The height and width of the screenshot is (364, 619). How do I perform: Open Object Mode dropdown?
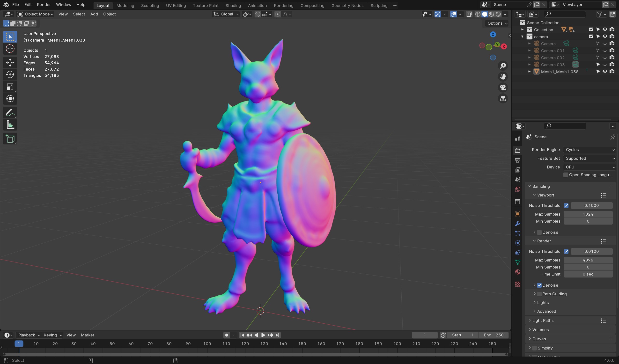(35, 14)
